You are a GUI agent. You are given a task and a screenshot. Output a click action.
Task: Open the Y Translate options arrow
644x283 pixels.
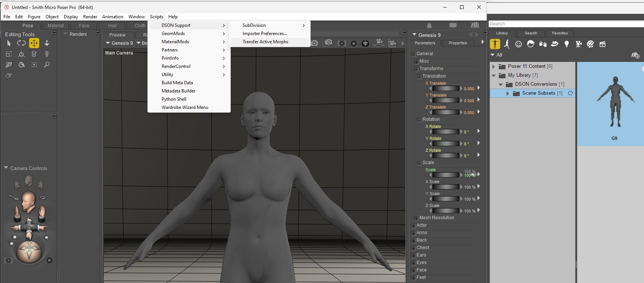(x=479, y=100)
